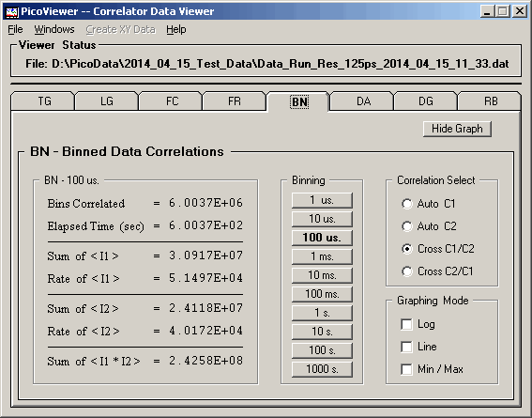This screenshot has height=418, width=532.
Task: Set binning to 1000 s.
Action: click(322, 369)
